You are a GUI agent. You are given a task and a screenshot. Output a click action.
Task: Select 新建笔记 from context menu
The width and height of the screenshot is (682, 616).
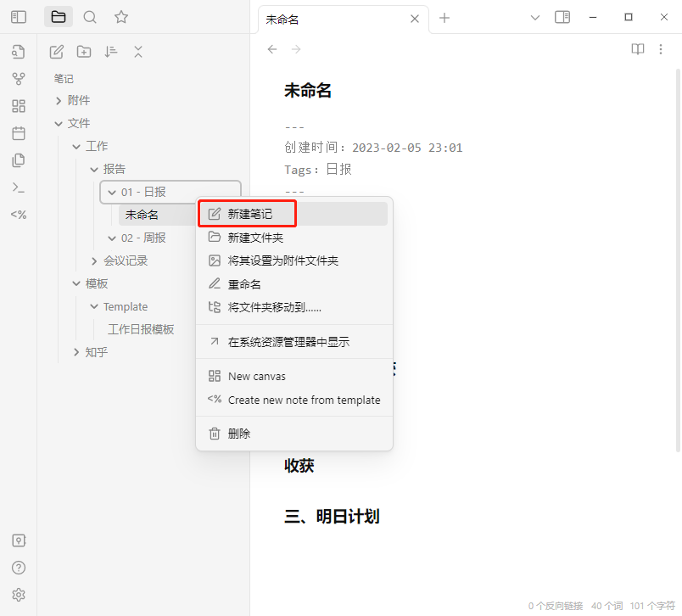(x=250, y=215)
